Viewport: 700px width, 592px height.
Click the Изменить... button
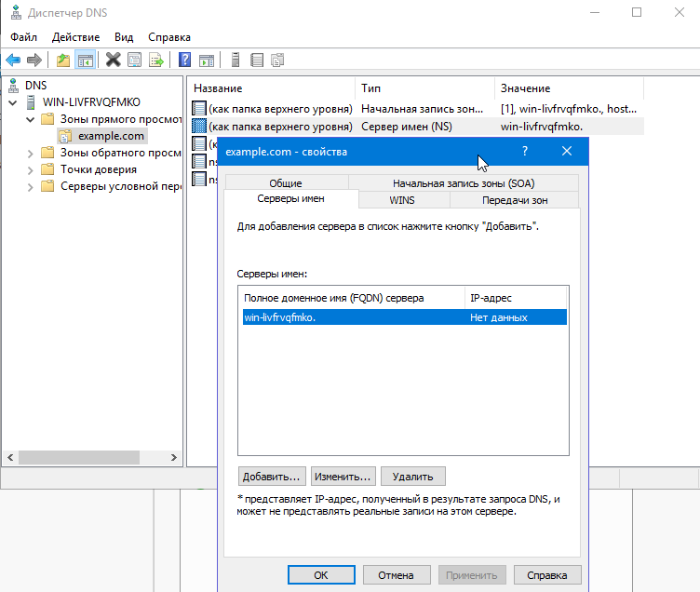343,477
